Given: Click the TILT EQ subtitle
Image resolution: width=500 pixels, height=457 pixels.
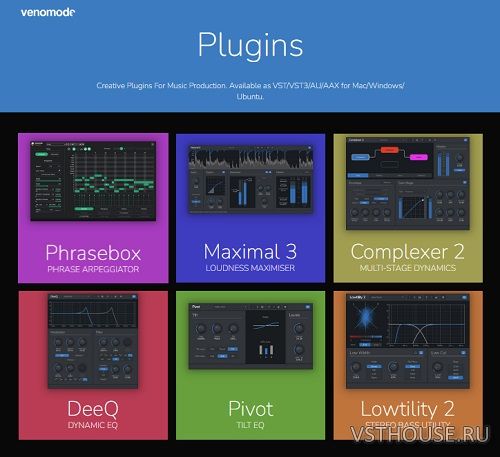Looking at the screenshot, I should pyautogui.click(x=250, y=425).
